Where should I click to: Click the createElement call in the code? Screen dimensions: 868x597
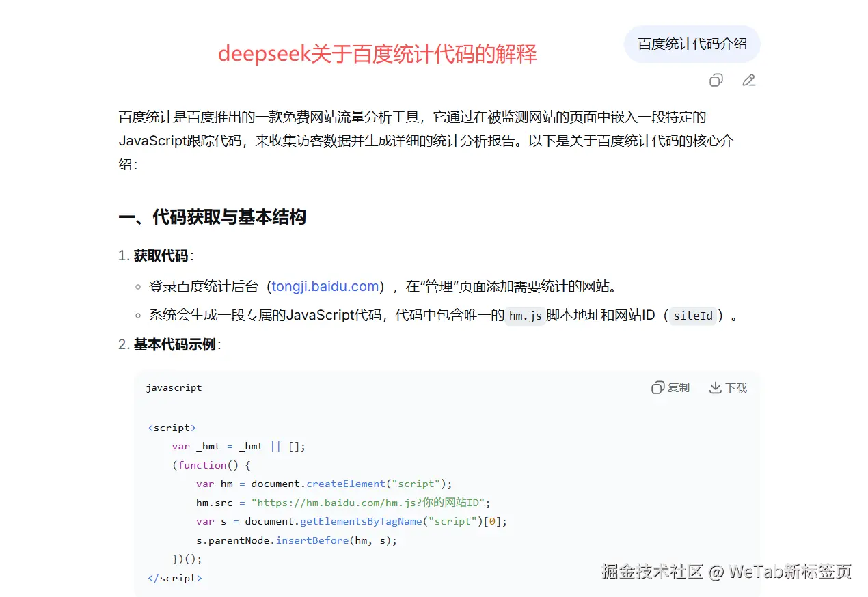tap(346, 484)
